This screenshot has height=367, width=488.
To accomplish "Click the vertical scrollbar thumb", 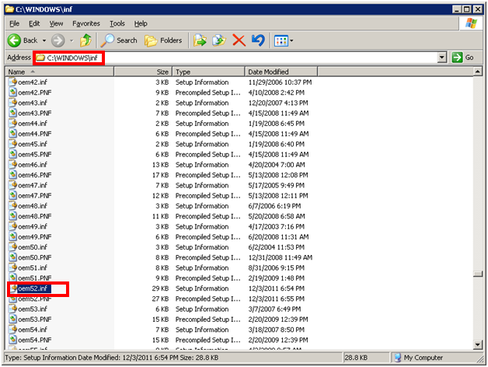I will click(478, 274).
